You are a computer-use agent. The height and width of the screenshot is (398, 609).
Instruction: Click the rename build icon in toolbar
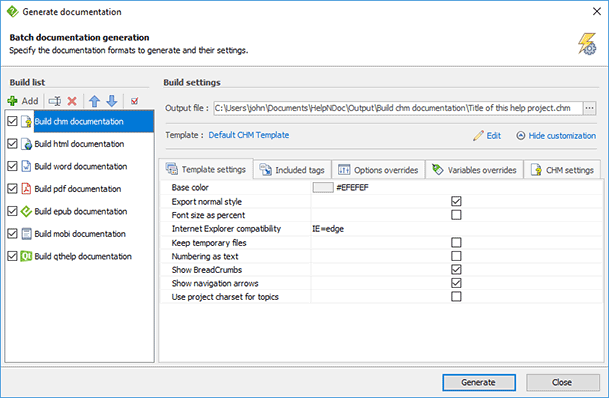click(x=54, y=101)
